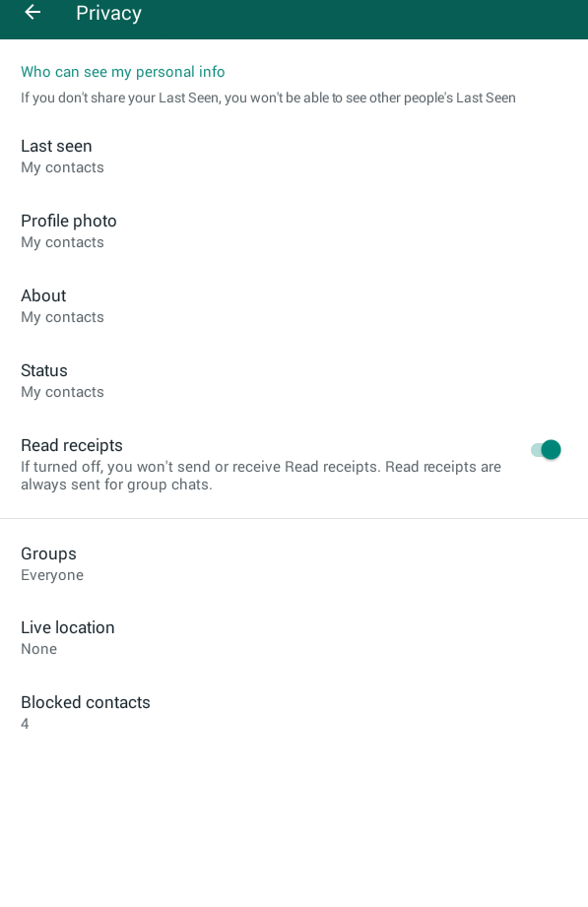
Task: Click the 'Who can see my personal info' heading
Action: click(123, 72)
